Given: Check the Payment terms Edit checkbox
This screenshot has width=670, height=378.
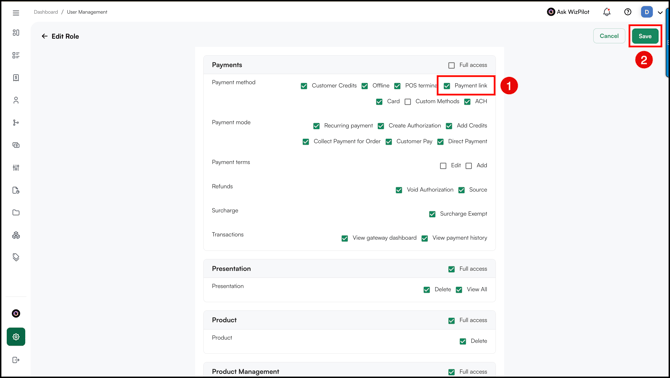Looking at the screenshot, I should pos(443,166).
